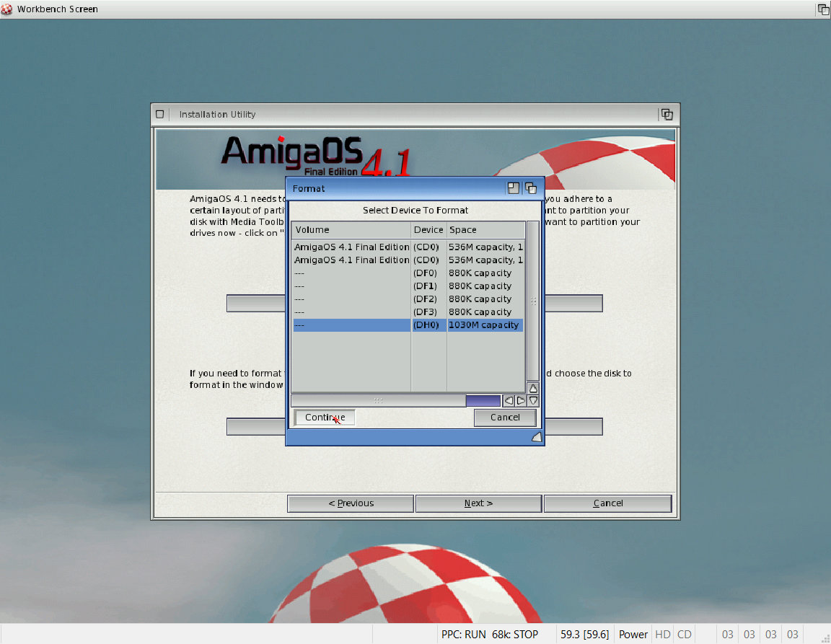Click the Installation Utility window depth gadget
This screenshot has width=831, height=644.
coord(667,115)
